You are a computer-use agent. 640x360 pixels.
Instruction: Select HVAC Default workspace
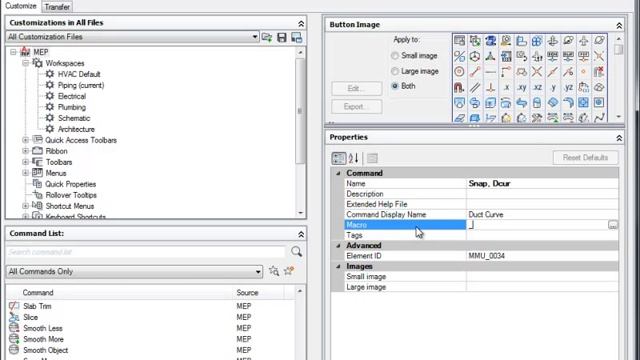pos(79,74)
